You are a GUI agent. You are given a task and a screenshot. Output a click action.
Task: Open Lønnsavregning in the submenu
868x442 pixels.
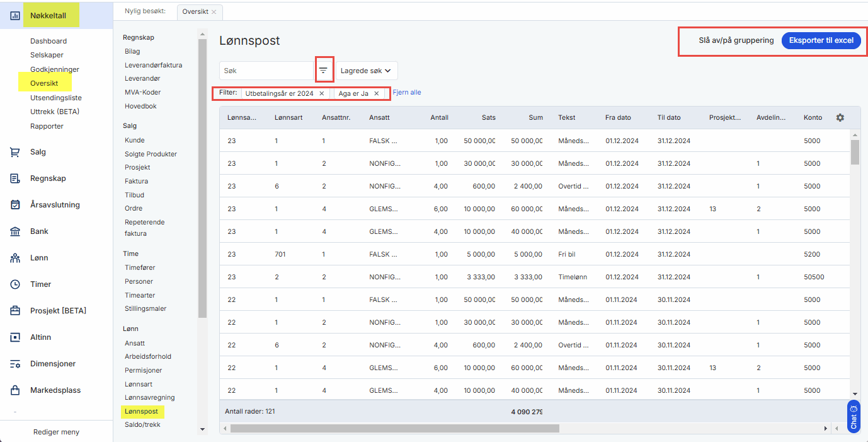pyautogui.click(x=149, y=398)
